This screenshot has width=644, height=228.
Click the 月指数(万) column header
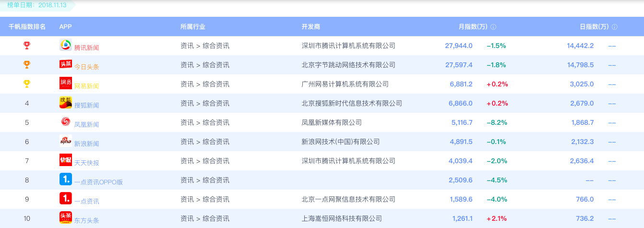coord(473,27)
